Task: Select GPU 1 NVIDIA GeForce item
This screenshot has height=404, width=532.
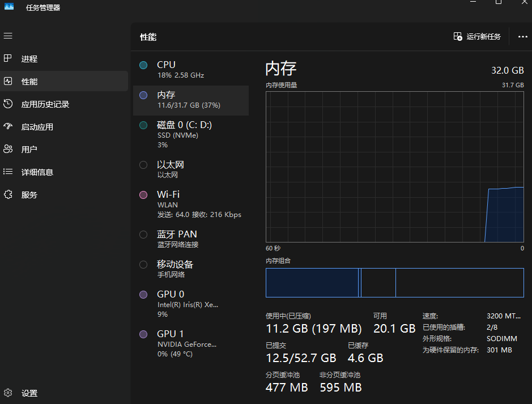Action: coord(191,343)
